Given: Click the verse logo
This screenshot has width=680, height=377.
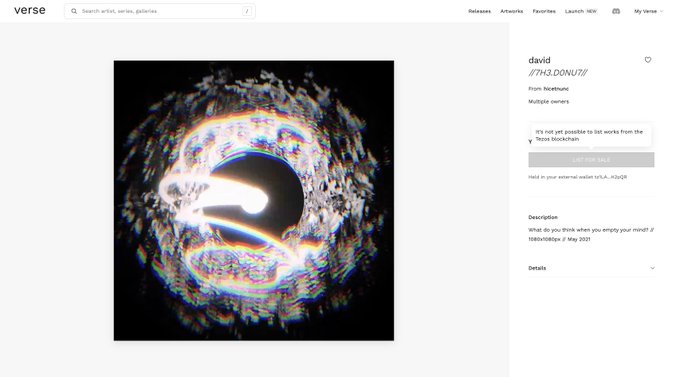Looking at the screenshot, I should click(x=29, y=10).
